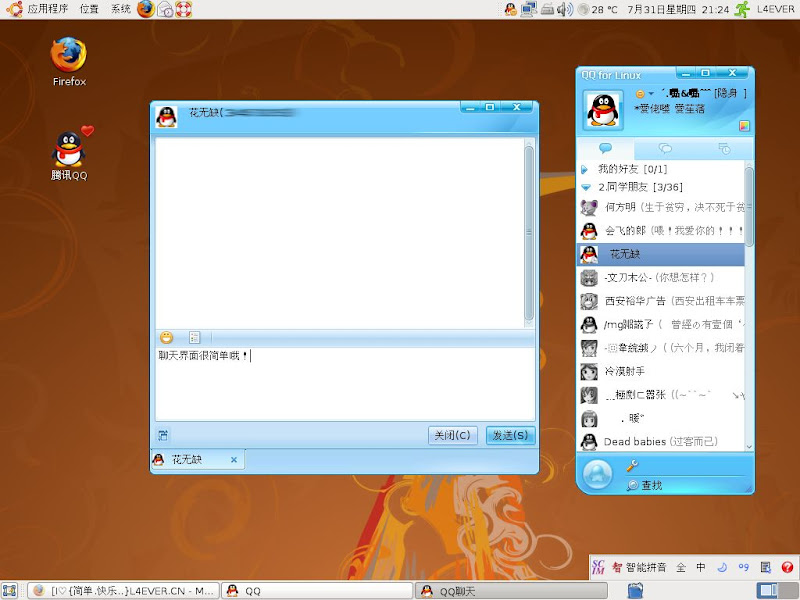The width and height of the screenshot is (800, 600).
Task: Click the chat history scrollbar
Action: [x=529, y=233]
